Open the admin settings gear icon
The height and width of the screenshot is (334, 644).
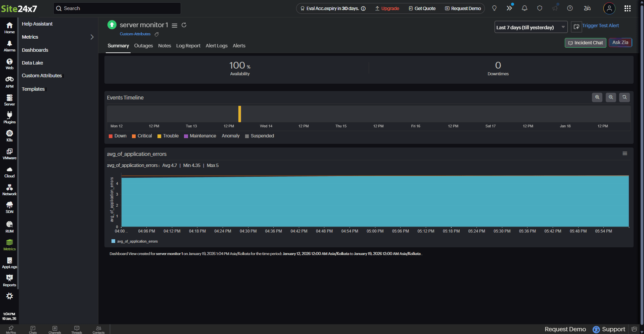(9, 296)
